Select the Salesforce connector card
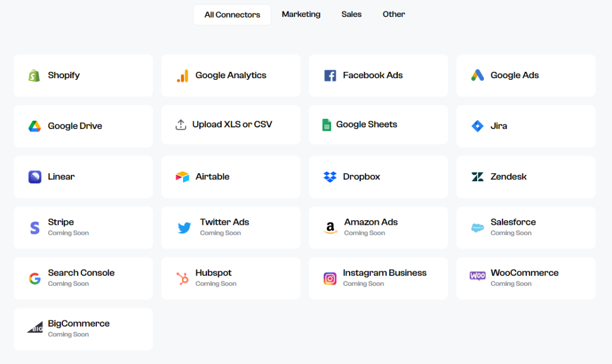The width and height of the screenshot is (612, 364). click(x=526, y=228)
